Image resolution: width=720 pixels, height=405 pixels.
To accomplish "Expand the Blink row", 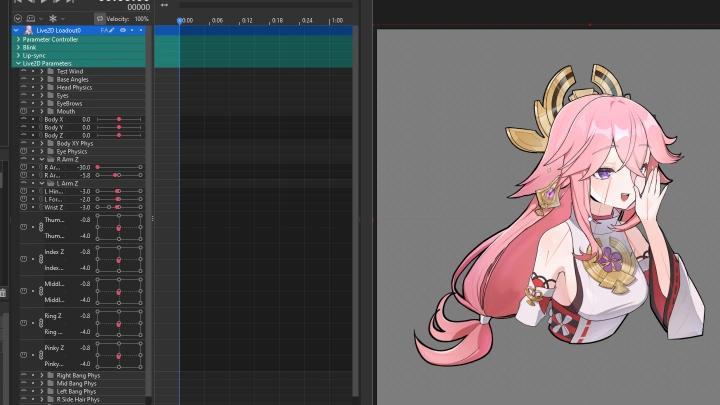I will (18, 47).
